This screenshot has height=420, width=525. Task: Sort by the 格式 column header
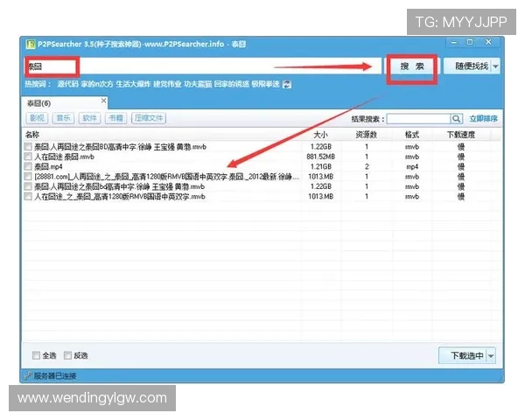(412, 135)
